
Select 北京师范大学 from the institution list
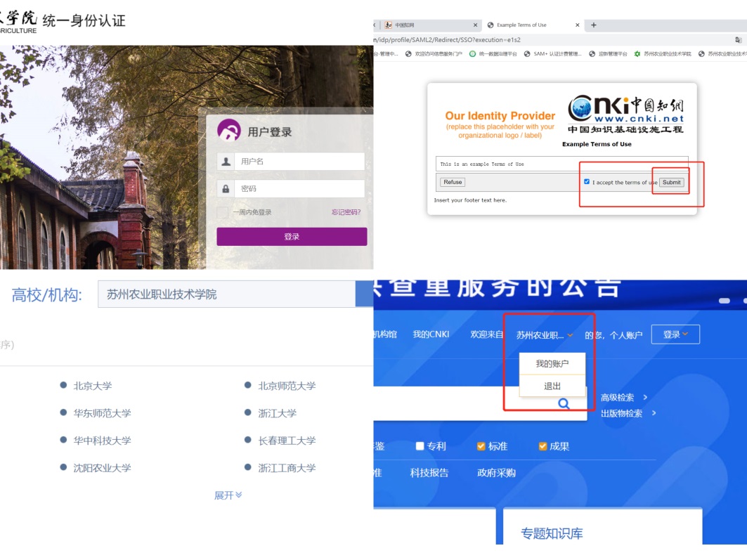287,386
